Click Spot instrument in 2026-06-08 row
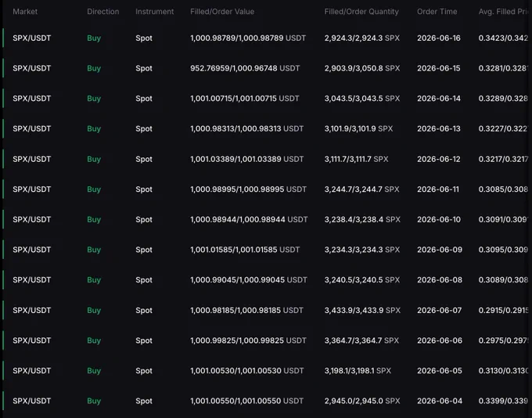 click(x=144, y=279)
